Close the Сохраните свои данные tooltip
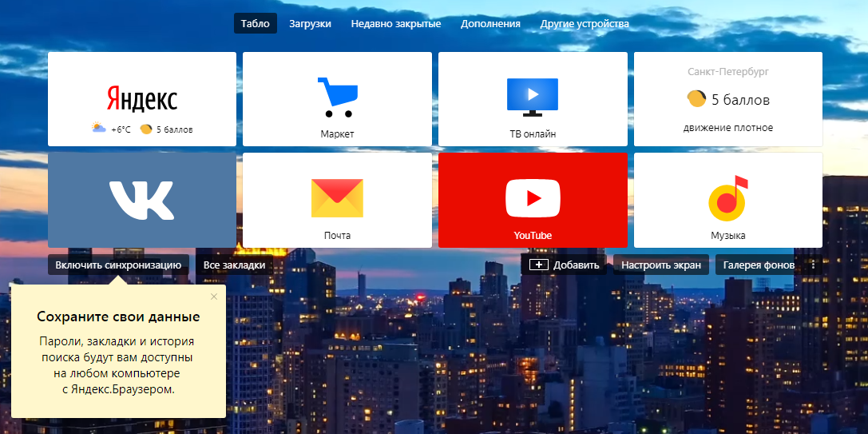868x434 pixels. pyautogui.click(x=214, y=297)
